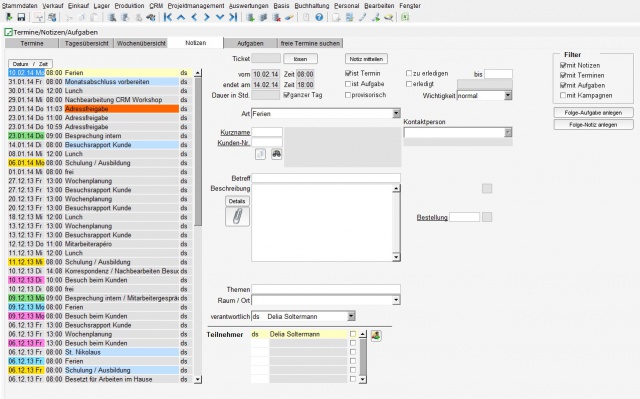This screenshot has width=640, height=399.
Task: Click the add participant person icon
Action: click(x=376, y=335)
